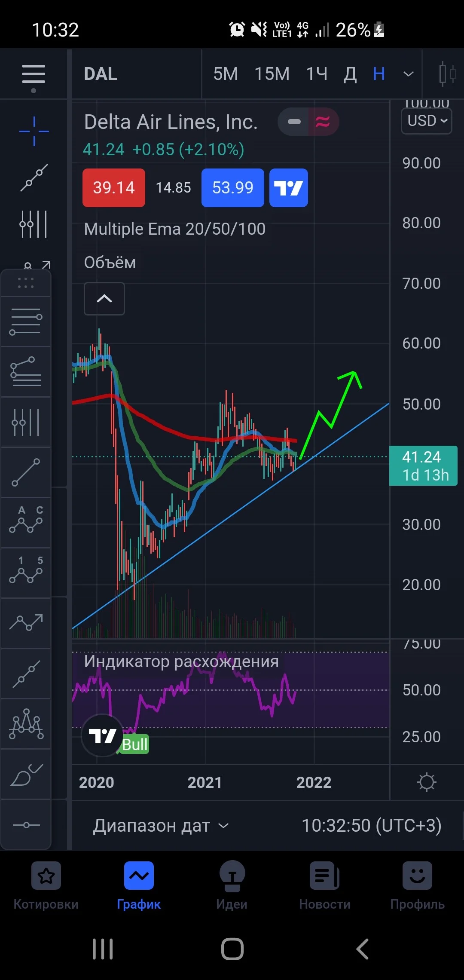This screenshot has height=980, width=464.
Task: Select the vertical lines tool in popup
Action: 26,422
